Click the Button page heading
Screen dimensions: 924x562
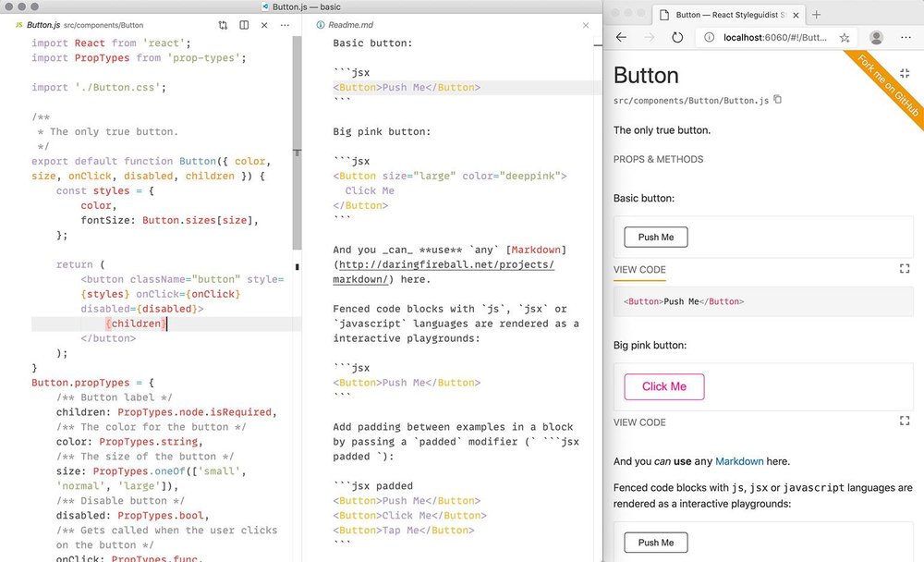pyautogui.click(x=646, y=76)
